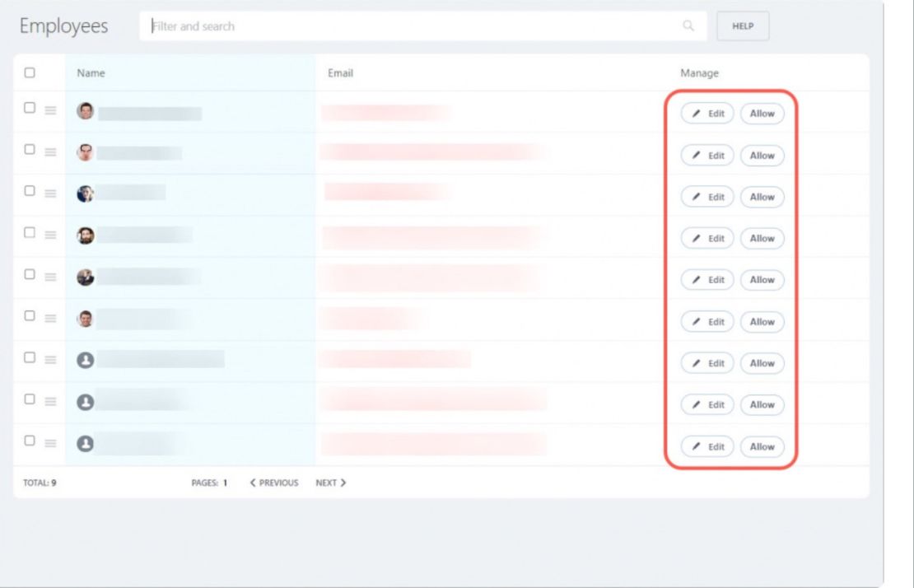
Task: Edit the first employee in the list
Action: pos(707,114)
